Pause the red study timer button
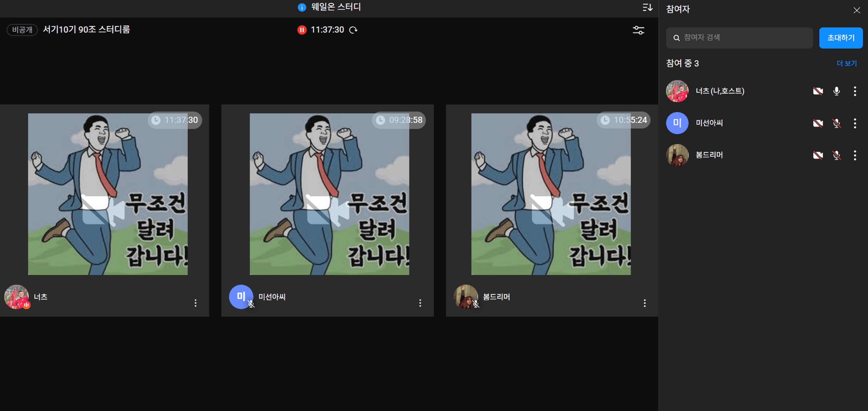868x411 pixels. click(302, 30)
